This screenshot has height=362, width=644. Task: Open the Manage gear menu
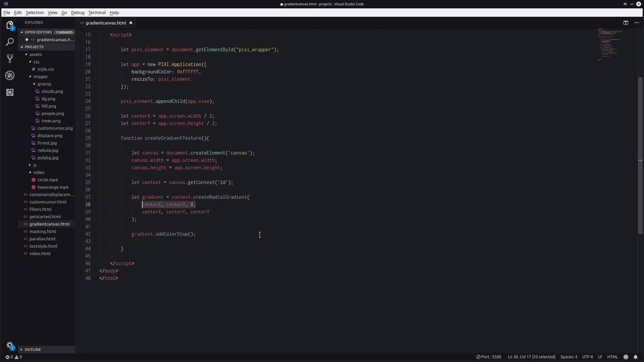point(10,346)
